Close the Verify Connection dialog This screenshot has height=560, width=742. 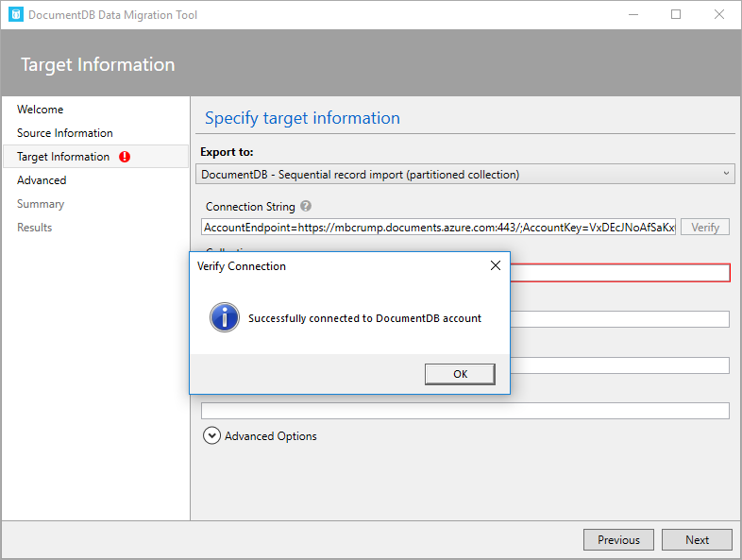pos(496,265)
